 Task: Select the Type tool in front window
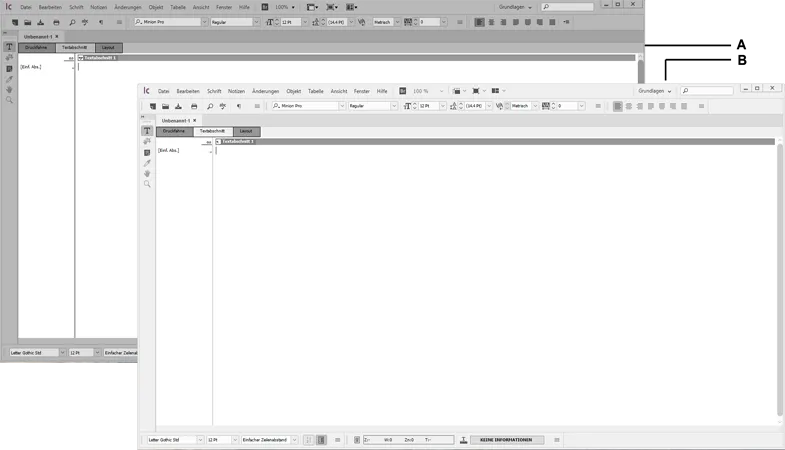click(x=147, y=131)
